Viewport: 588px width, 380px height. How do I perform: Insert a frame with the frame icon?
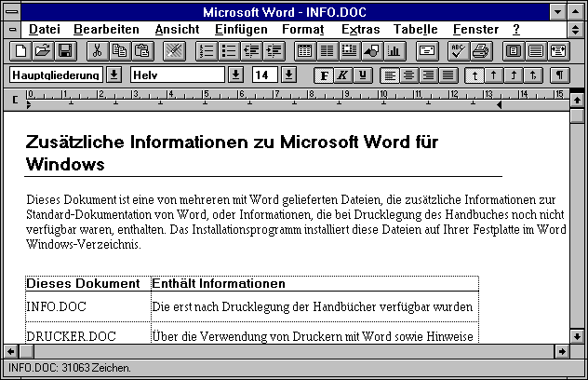pyautogui.click(x=350, y=51)
